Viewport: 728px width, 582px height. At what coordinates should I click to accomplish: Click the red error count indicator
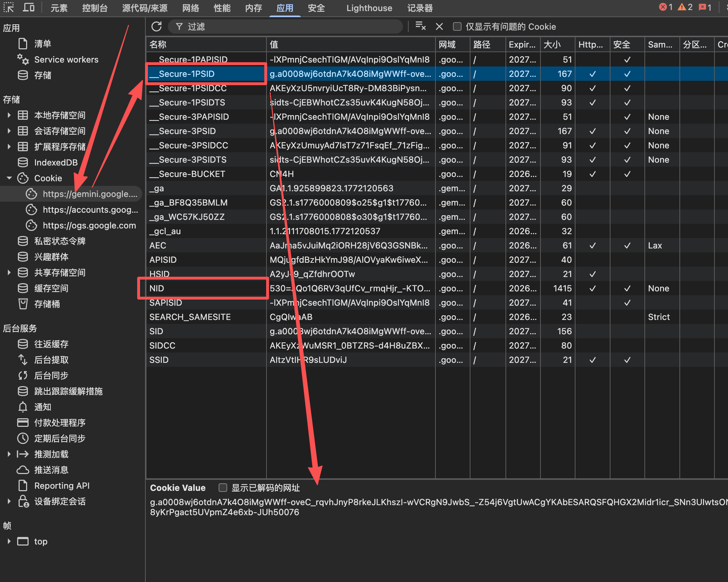pyautogui.click(x=665, y=8)
